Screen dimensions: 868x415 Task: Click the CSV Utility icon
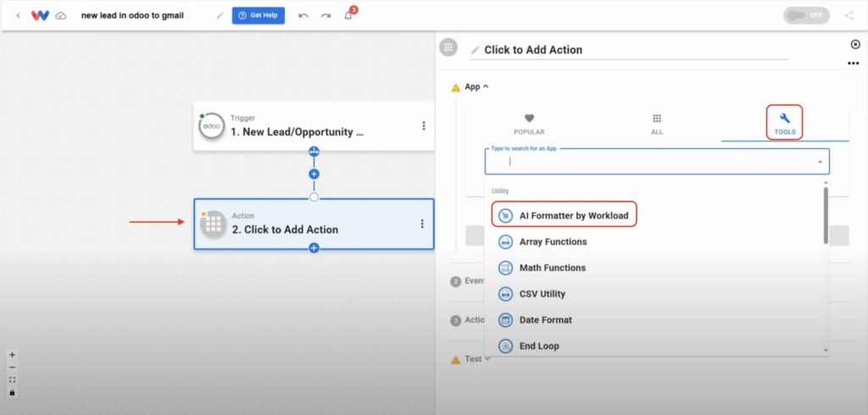point(505,294)
